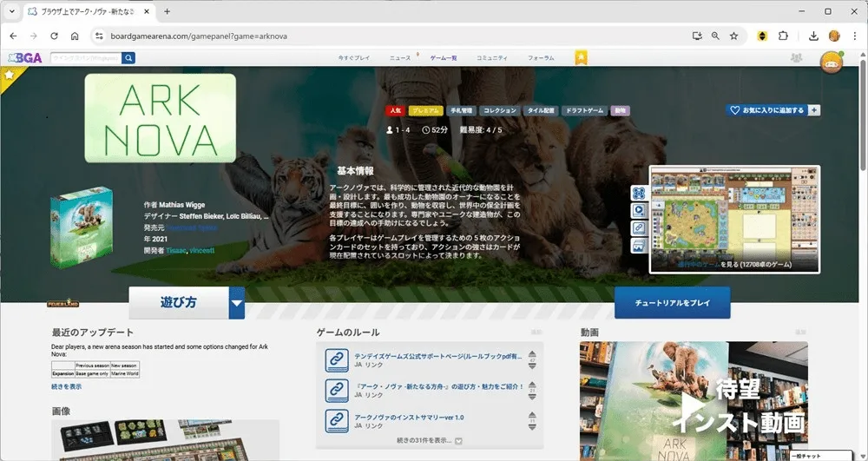Image resolution: width=868 pixels, height=461 pixels.
Task: Open ニュース menu
Action: pos(399,57)
